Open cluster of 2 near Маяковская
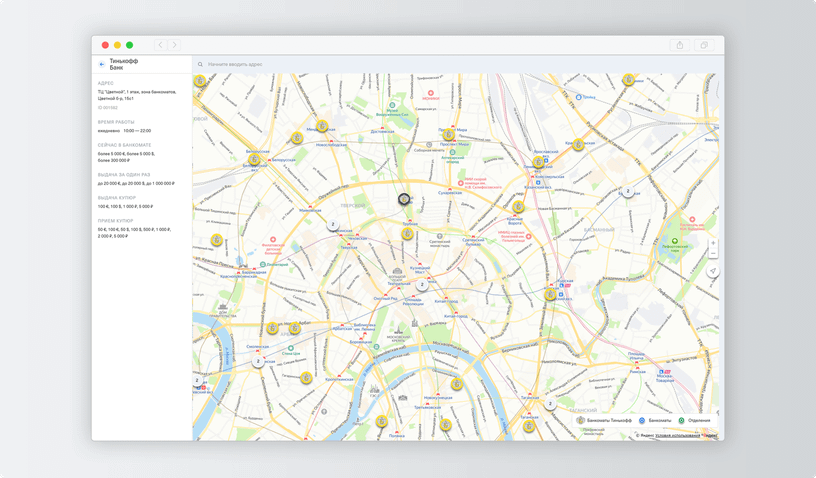The image size is (816, 478). pyautogui.click(x=333, y=225)
